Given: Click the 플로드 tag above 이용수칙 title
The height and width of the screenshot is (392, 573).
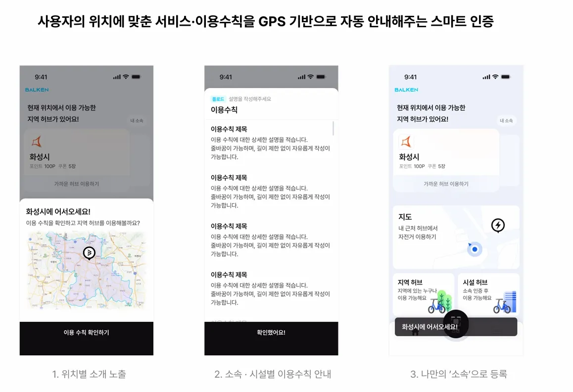Looking at the screenshot, I should [218, 99].
